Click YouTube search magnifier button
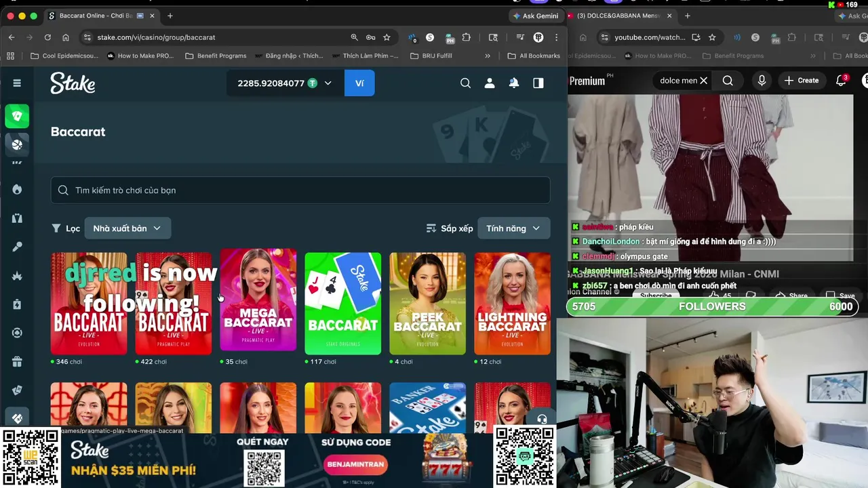 pos(728,81)
